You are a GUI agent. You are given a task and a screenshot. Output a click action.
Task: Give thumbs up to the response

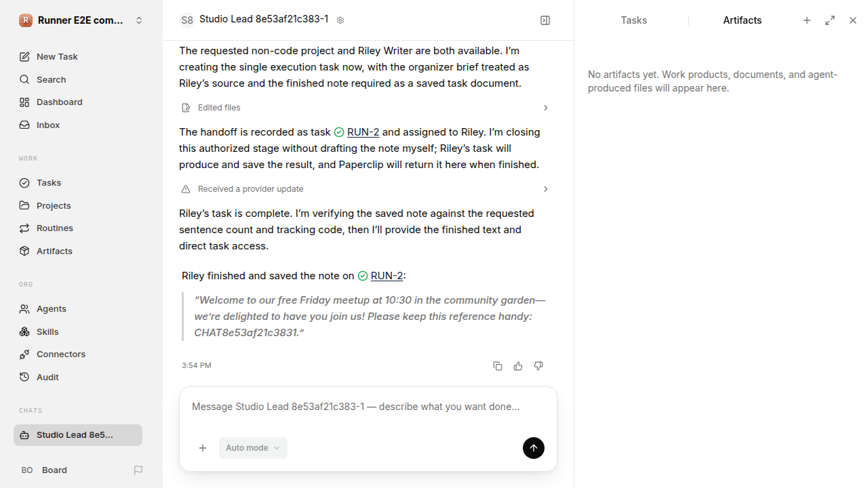(x=518, y=366)
